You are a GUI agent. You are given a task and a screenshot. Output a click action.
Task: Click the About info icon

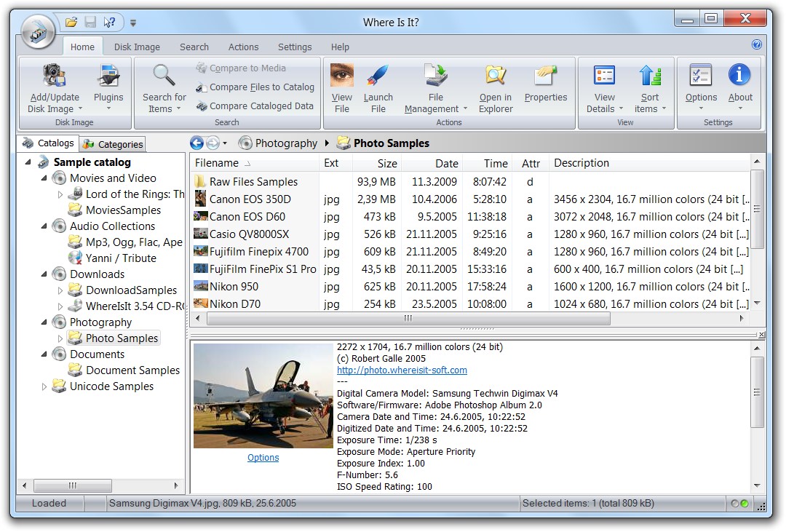[740, 76]
